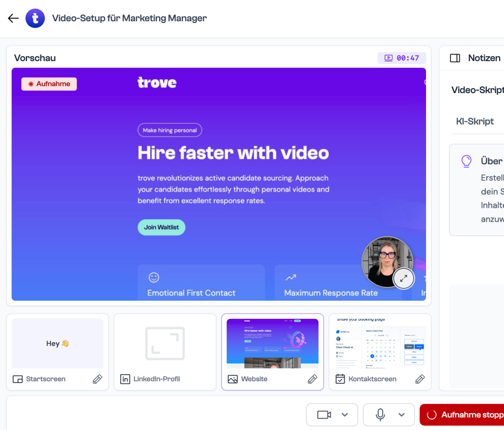Click the Vorschau heading
This screenshot has height=430, width=504.
[34, 58]
